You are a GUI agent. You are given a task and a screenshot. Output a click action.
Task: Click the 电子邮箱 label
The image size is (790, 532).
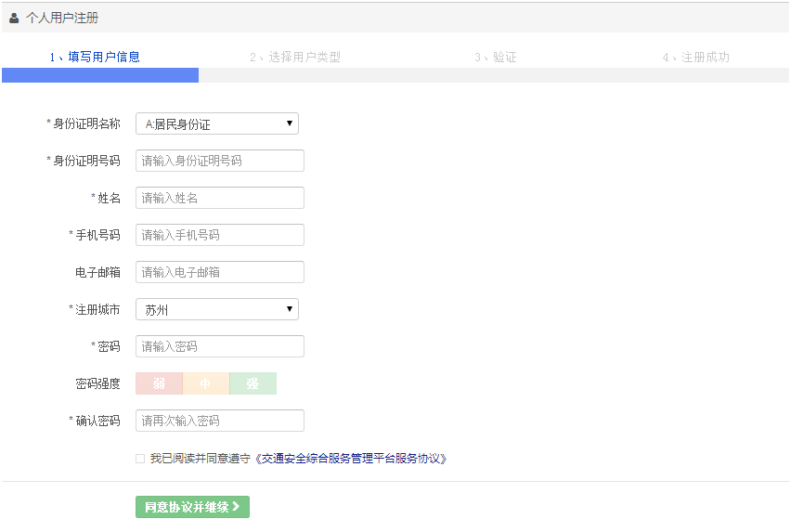click(97, 273)
